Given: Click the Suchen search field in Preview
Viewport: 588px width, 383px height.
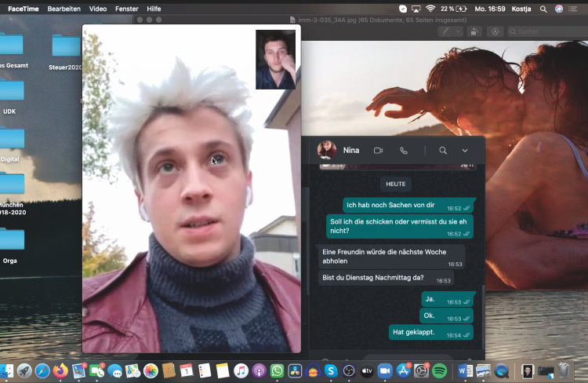Looking at the screenshot, I should pyautogui.click(x=547, y=32).
